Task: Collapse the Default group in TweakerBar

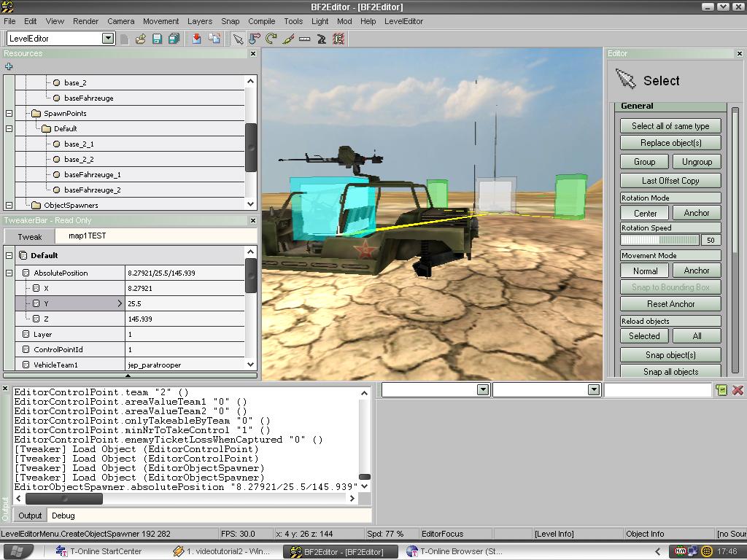Action: (x=9, y=255)
